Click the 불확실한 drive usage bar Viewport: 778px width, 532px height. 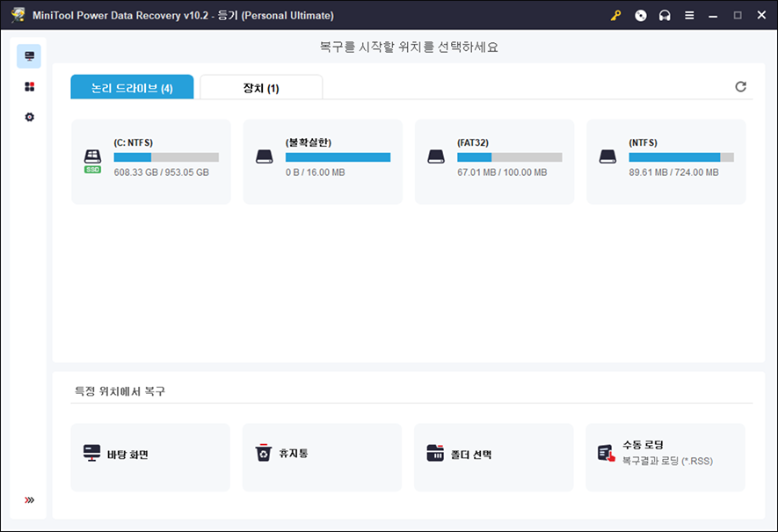pos(338,157)
